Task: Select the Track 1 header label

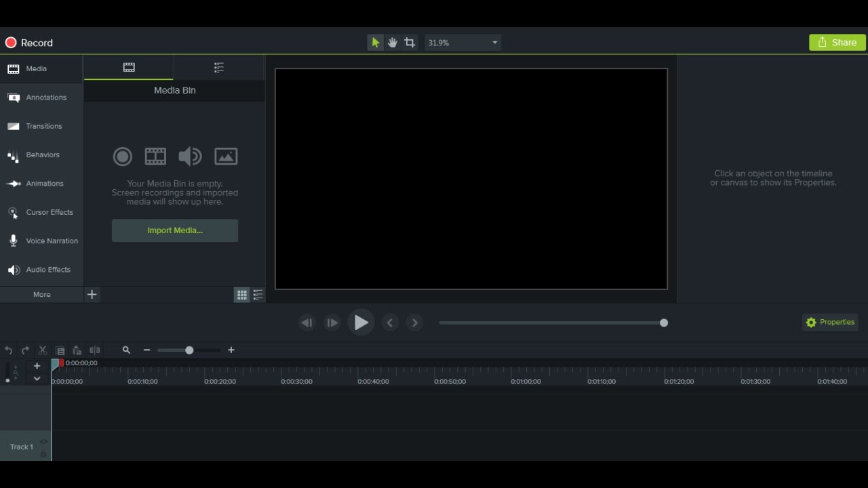Action: [22, 447]
